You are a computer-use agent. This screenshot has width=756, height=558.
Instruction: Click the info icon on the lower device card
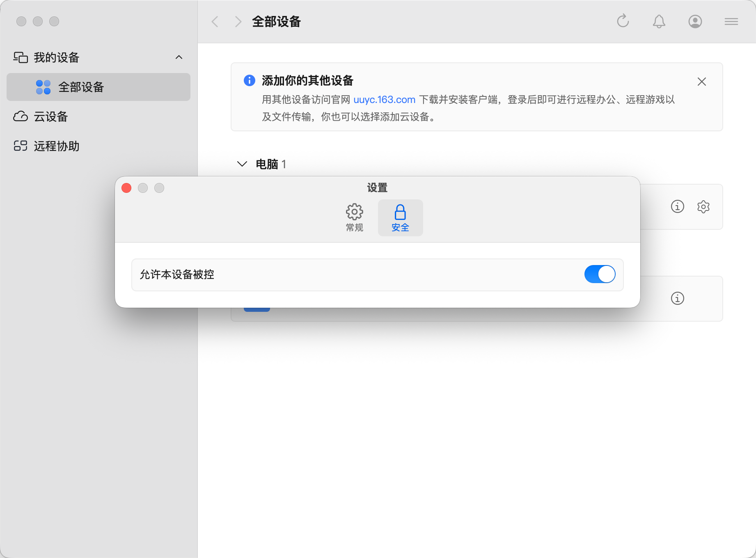(x=677, y=299)
